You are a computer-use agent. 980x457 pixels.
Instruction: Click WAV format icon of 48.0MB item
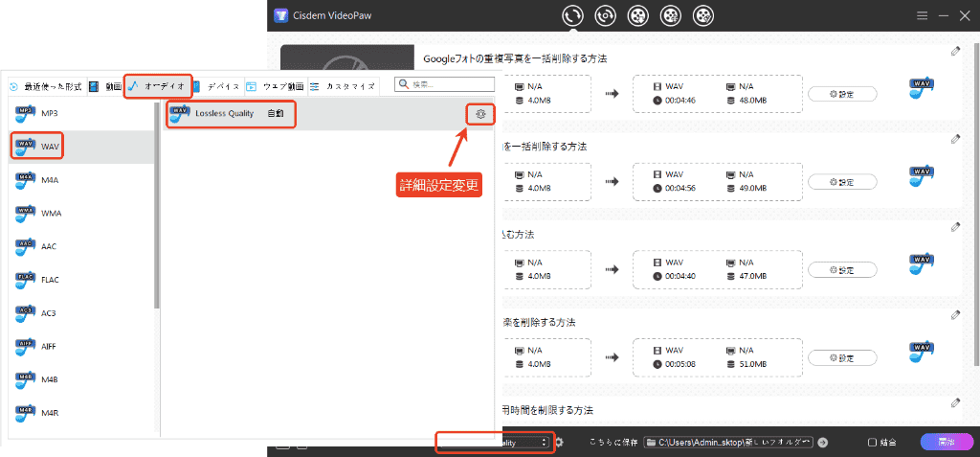922,88
